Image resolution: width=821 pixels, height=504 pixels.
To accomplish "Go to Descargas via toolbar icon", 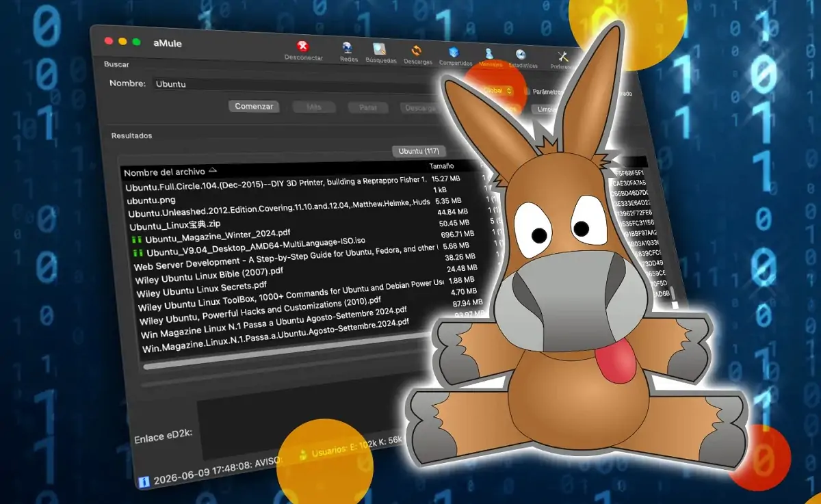I will coord(416,51).
